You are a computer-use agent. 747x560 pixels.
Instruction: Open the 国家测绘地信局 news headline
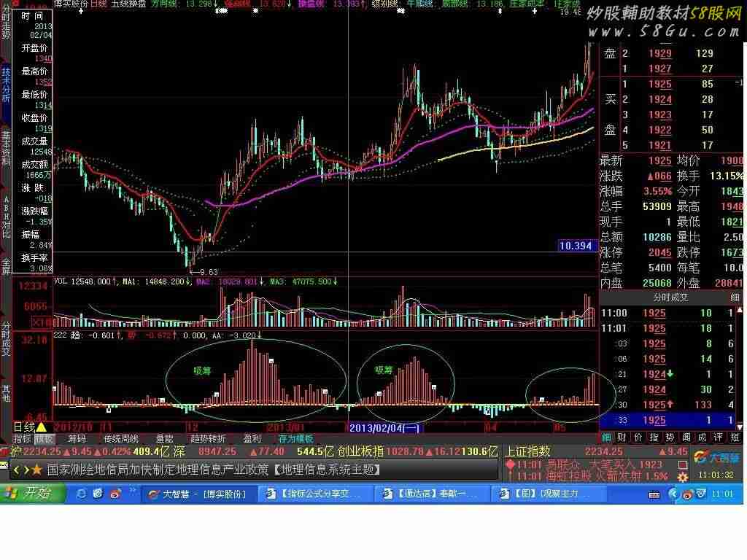214,470
